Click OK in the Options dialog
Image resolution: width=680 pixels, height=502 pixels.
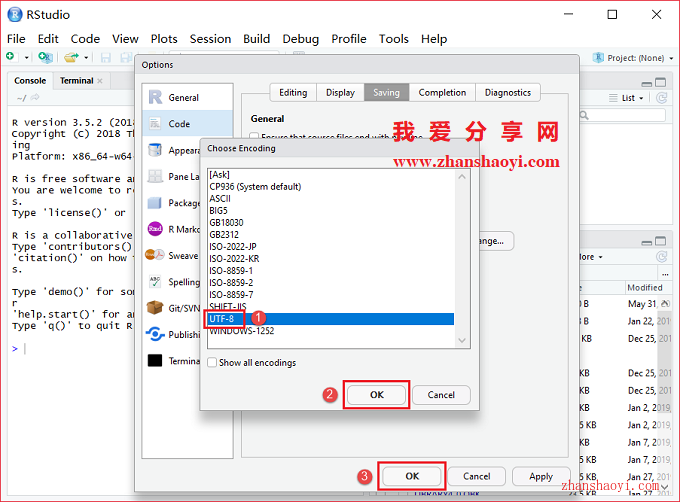(x=412, y=476)
